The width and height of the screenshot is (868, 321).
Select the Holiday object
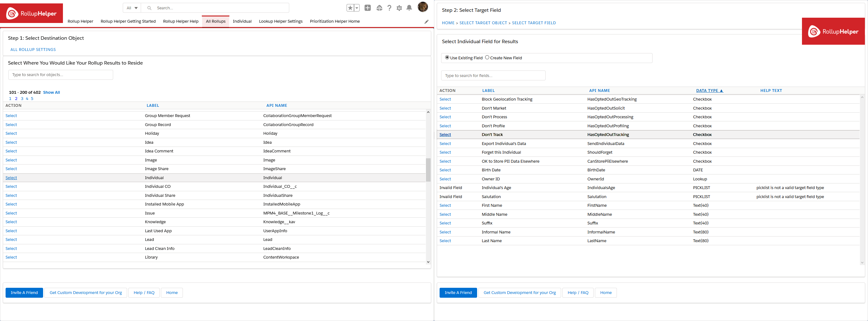[11, 133]
